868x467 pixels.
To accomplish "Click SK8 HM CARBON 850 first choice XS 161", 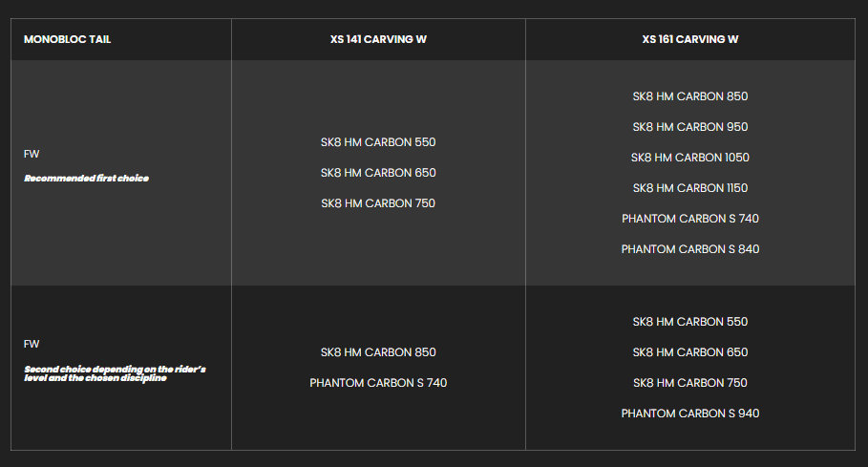I will (x=689, y=96).
